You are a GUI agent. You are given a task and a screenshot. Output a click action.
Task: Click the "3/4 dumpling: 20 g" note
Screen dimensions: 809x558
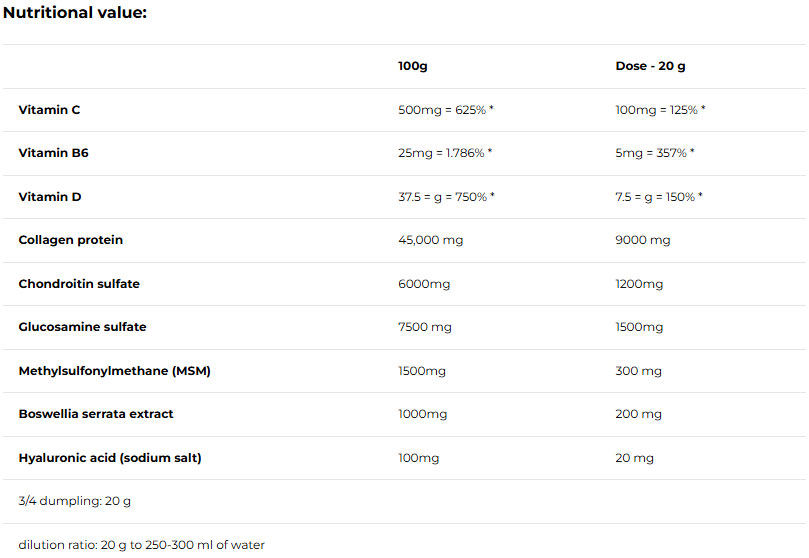(74, 501)
